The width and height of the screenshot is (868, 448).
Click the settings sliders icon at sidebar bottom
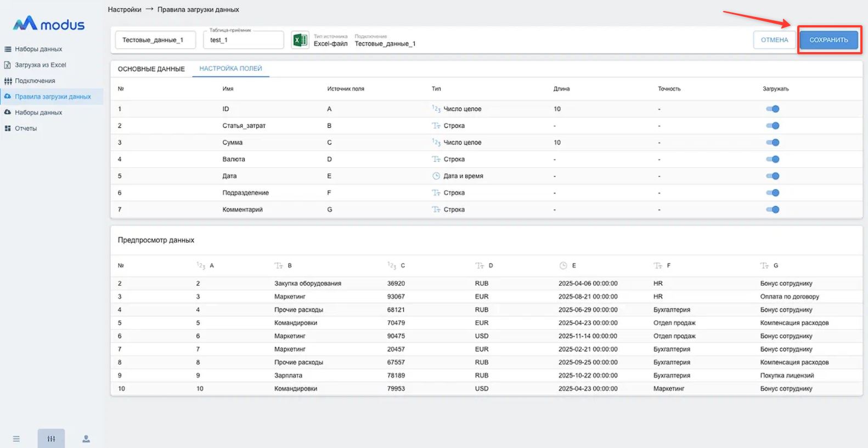pyautogui.click(x=51, y=439)
